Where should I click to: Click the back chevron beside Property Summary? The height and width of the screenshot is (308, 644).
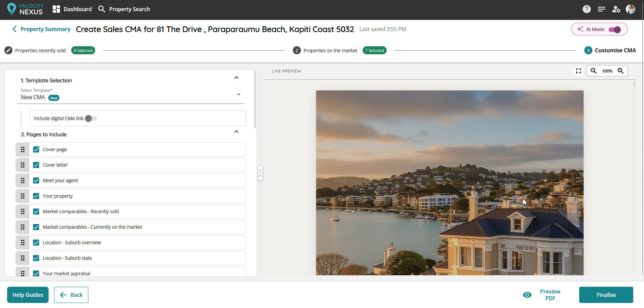tap(15, 29)
